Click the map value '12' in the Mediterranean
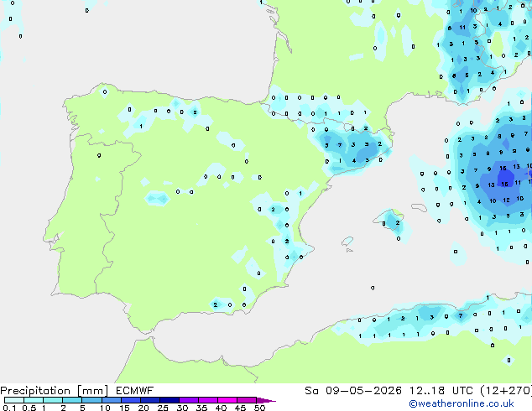The height and width of the screenshot is (411, 532). click(x=506, y=200)
